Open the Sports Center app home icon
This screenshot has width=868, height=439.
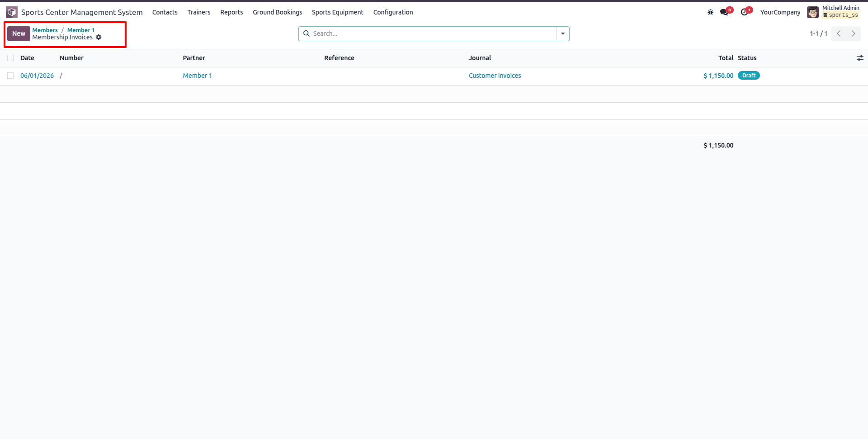[x=12, y=12]
